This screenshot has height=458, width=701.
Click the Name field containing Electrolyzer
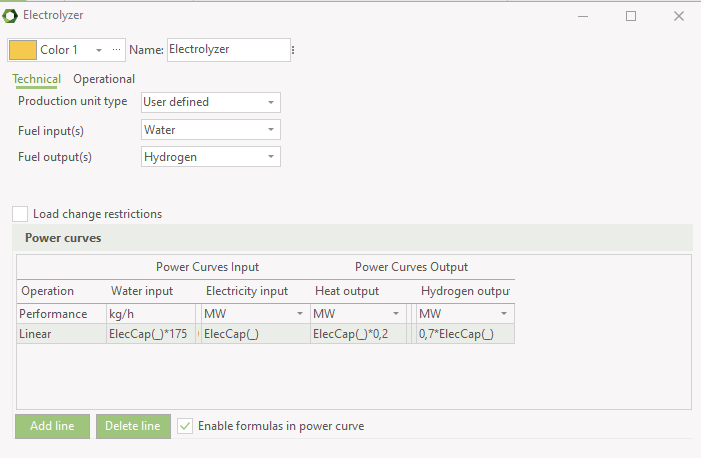pos(229,50)
